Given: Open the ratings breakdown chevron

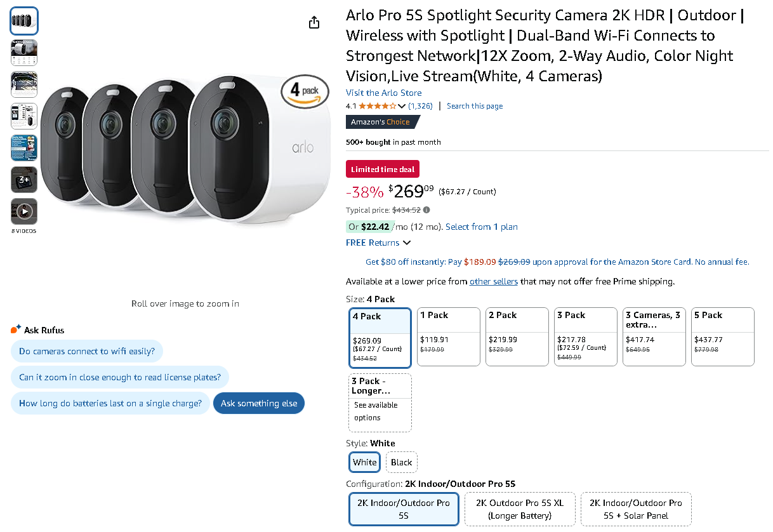Looking at the screenshot, I should [x=402, y=106].
